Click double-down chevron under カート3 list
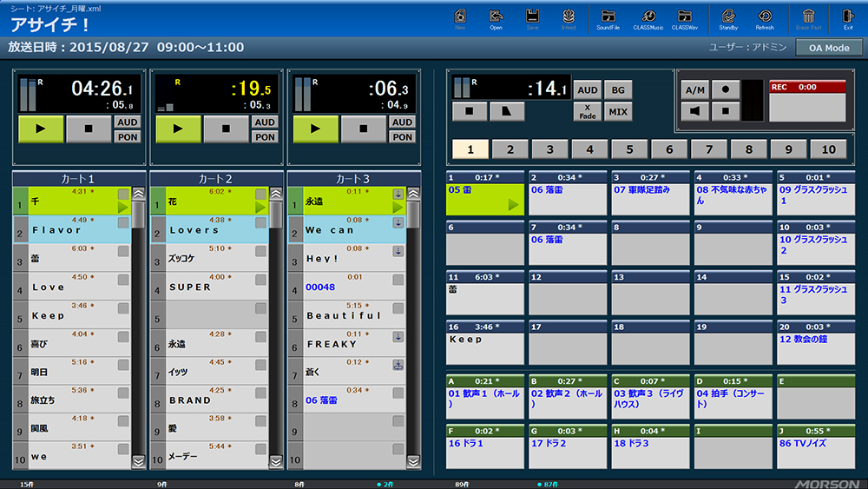 412,462
